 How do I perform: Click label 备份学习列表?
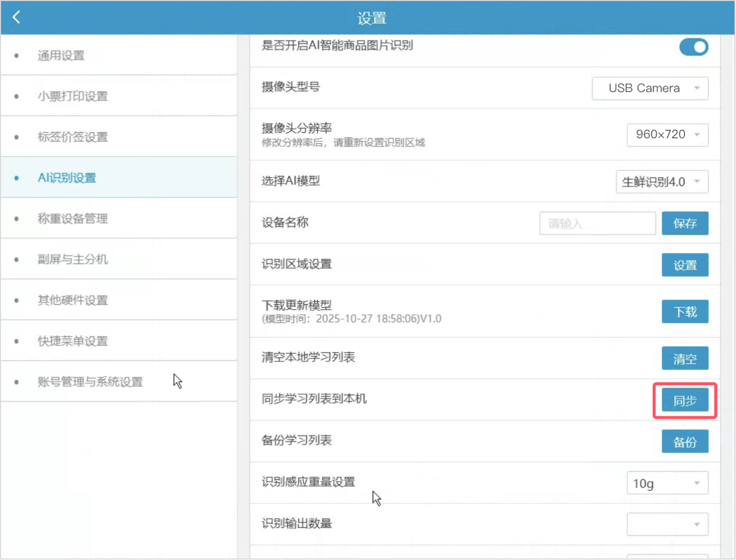(296, 440)
